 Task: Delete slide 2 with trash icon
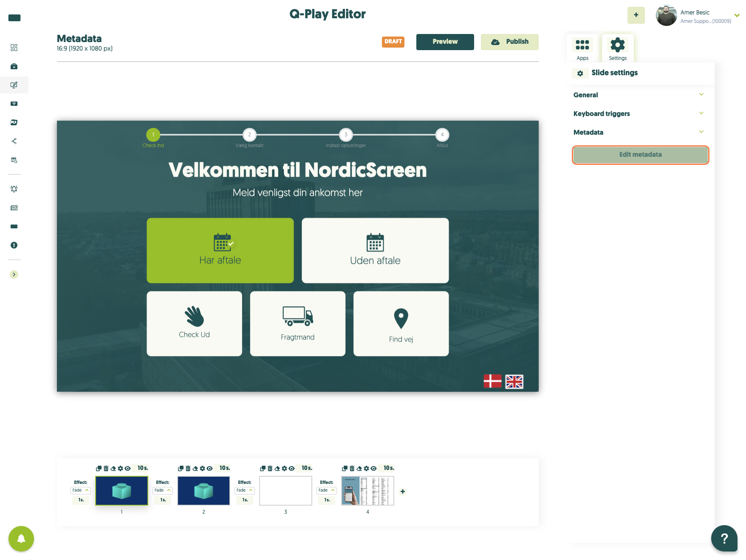(188, 468)
